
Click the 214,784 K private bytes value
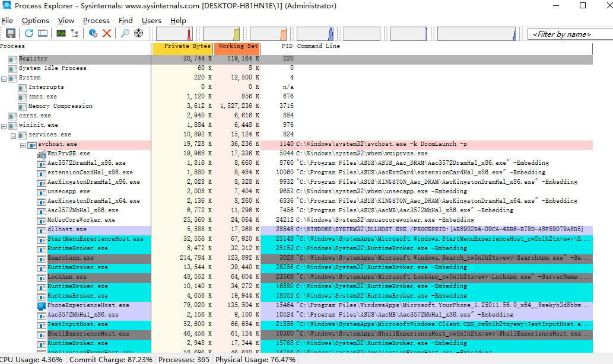pos(196,258)
